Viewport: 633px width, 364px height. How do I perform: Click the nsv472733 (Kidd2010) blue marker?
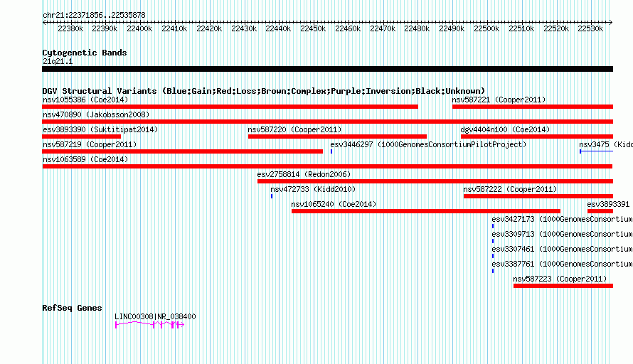(272, 196)
